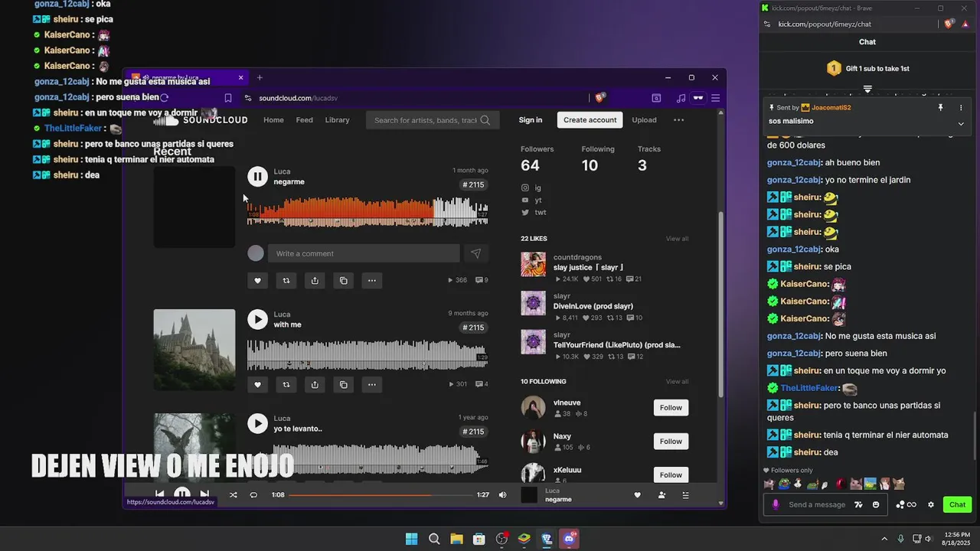The width and height of the screenshot is (980, 551).
Task: Pause the 'negarme' track
Action: tap(257, 177)
